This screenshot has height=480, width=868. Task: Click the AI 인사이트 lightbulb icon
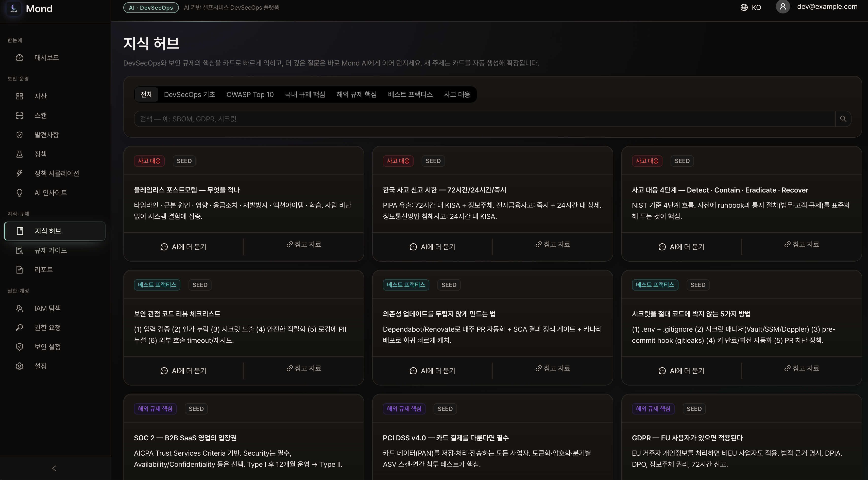click(x=20, y=193)
